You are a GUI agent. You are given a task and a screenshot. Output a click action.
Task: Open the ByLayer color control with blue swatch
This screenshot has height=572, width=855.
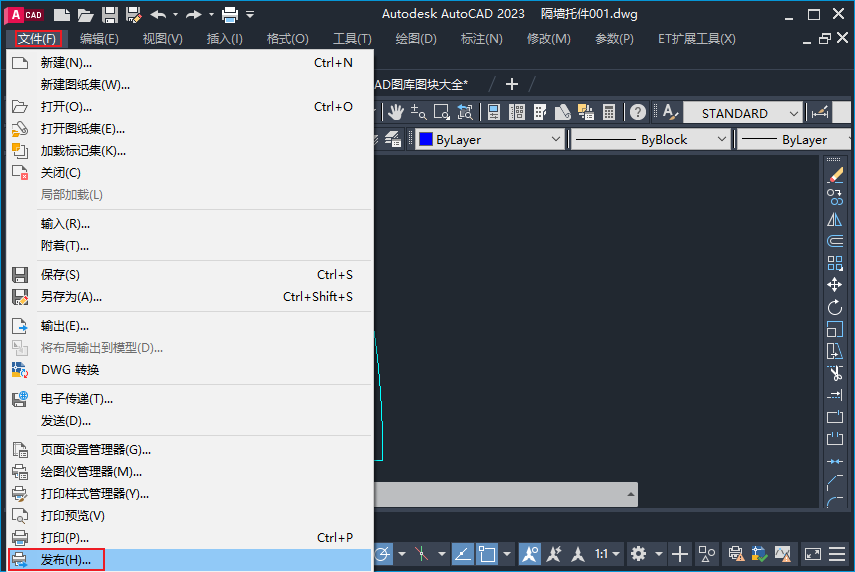(x=490, y=140)
